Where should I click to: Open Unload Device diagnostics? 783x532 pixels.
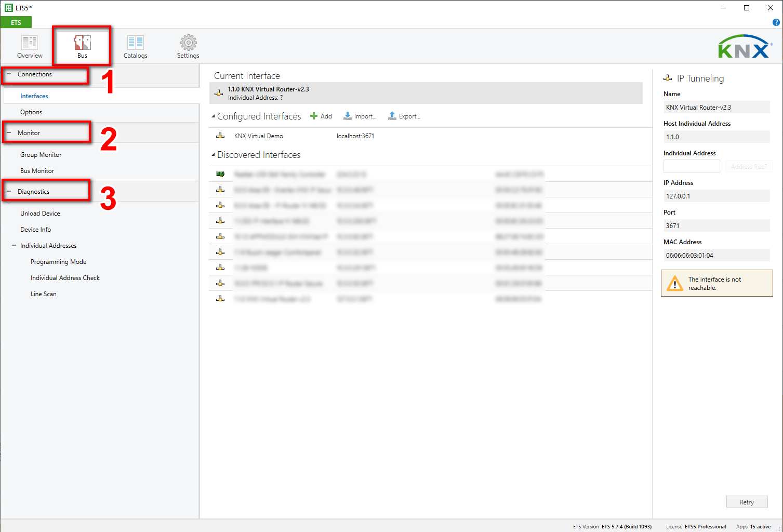click(40, 214)
